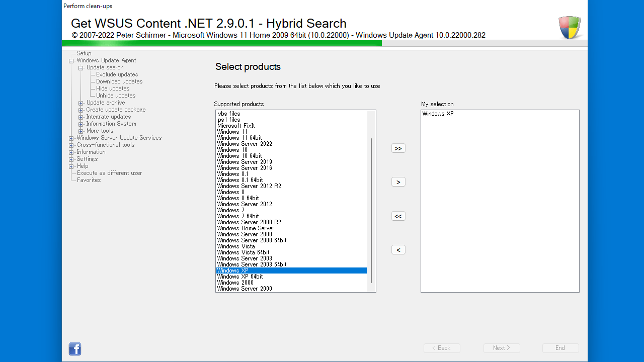This screenshot has height=362, width=644.
Task: Collapse the Update search tree node
Action: tap(81, 68)
